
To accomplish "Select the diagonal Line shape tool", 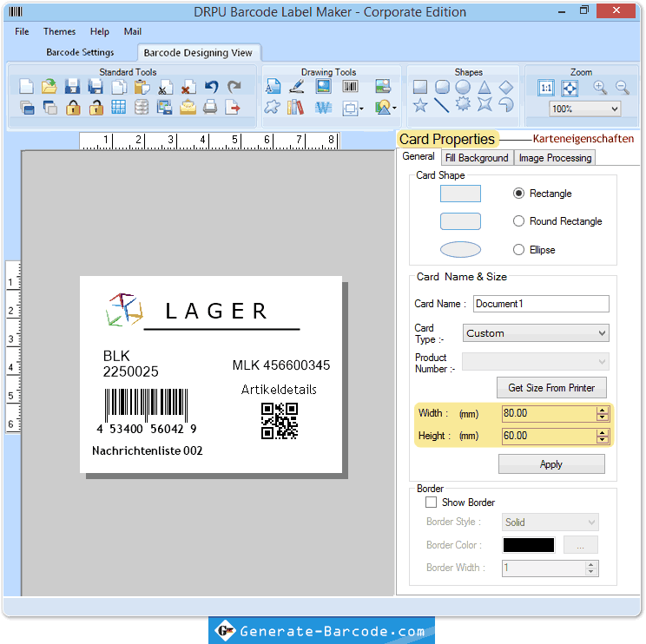I will [x=441, y=105].
